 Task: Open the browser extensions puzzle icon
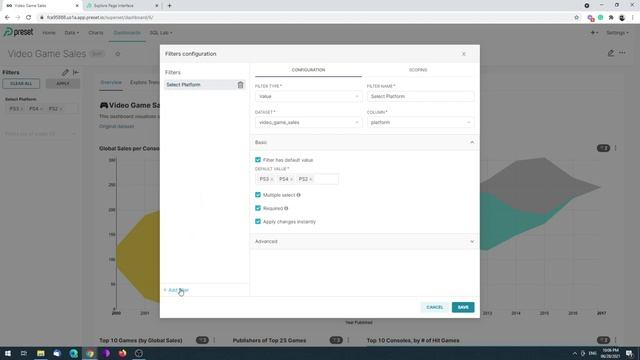[611, 18]
